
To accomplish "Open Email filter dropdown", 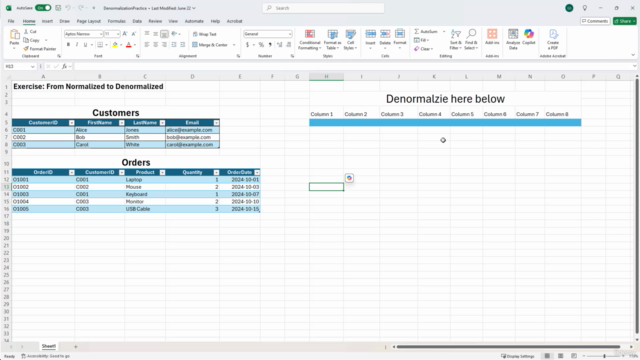I will pos(216,122).
